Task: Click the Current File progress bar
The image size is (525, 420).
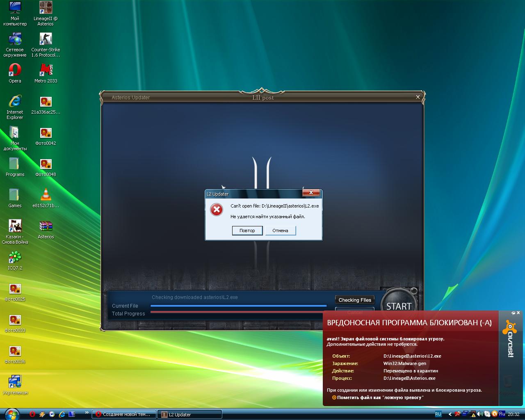Action: click(239, 306)
